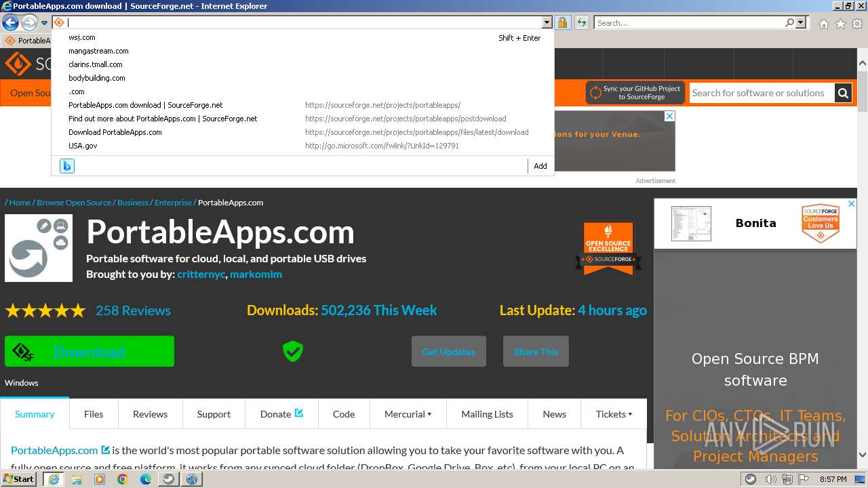
Task: Click the security lock icon in address bar
Action: tap(563, 22)
